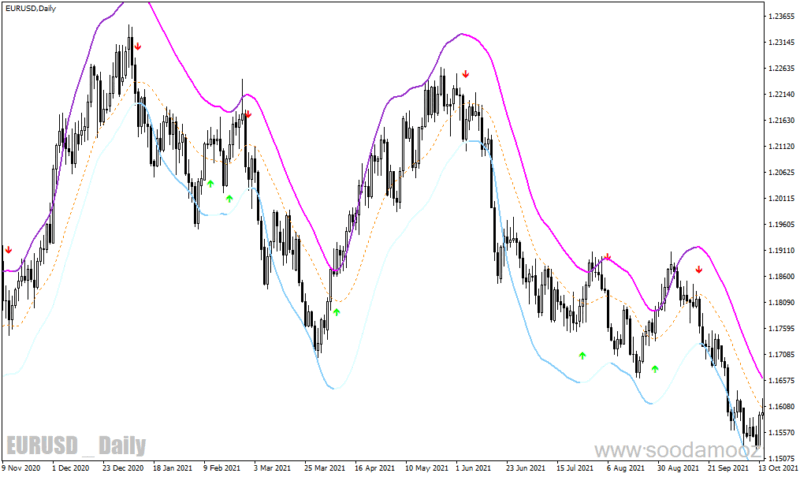
Task: Select the red down arrow touching the magenta line near 6 Aug 2021
Action: click(608, 257)
